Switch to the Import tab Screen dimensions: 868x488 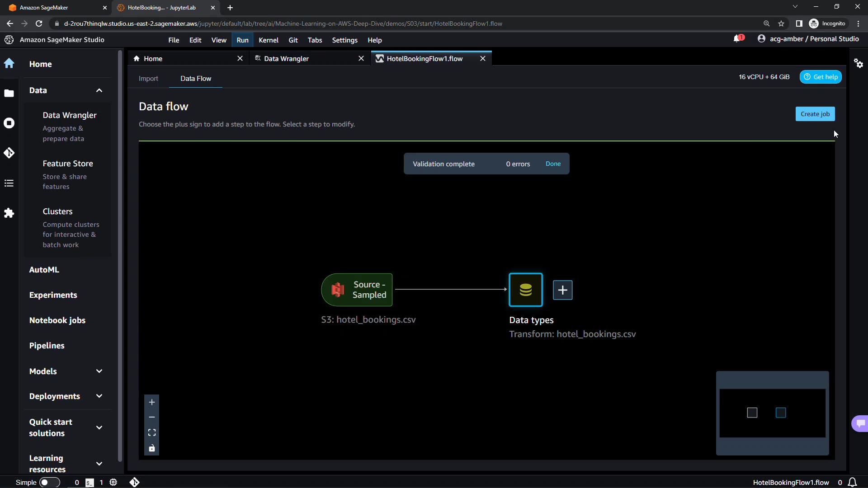point(148,79)
